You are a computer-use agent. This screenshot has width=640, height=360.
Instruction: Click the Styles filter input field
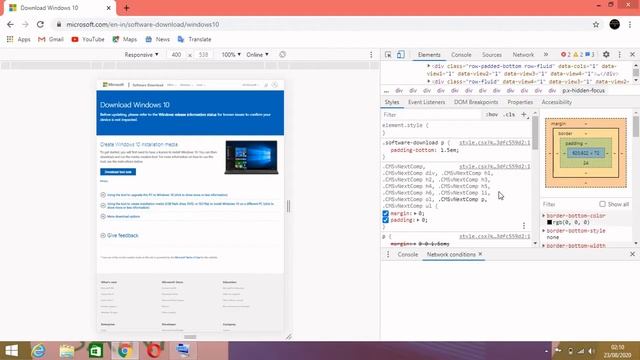click(x=432, y=115)
